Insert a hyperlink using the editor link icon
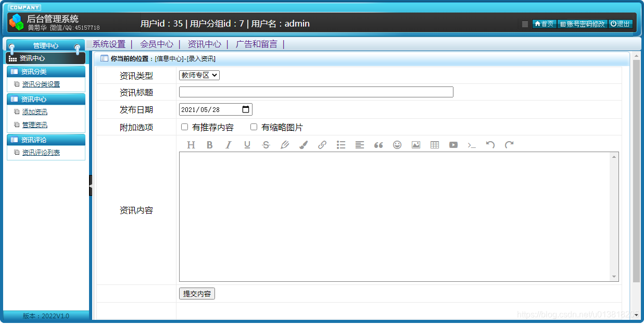Screen dimensions: 644x324 coord(322,145)
